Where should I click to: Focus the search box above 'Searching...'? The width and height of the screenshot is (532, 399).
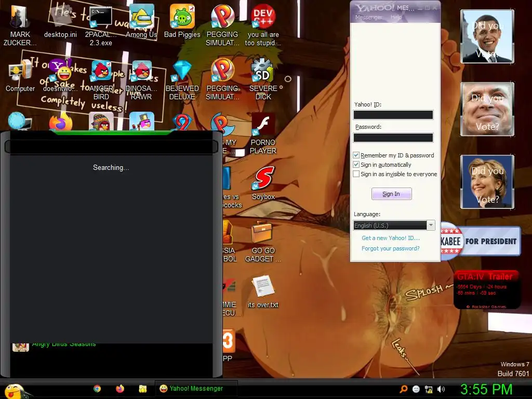click(111, 147)
